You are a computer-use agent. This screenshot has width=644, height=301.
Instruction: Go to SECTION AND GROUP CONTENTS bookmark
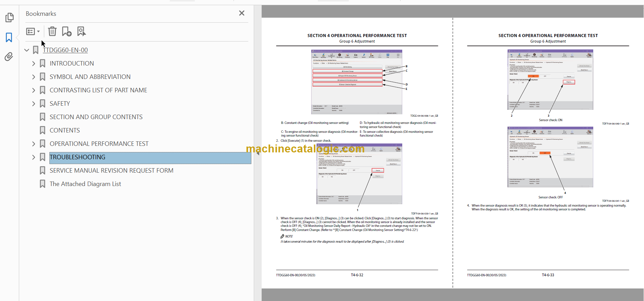96,117
